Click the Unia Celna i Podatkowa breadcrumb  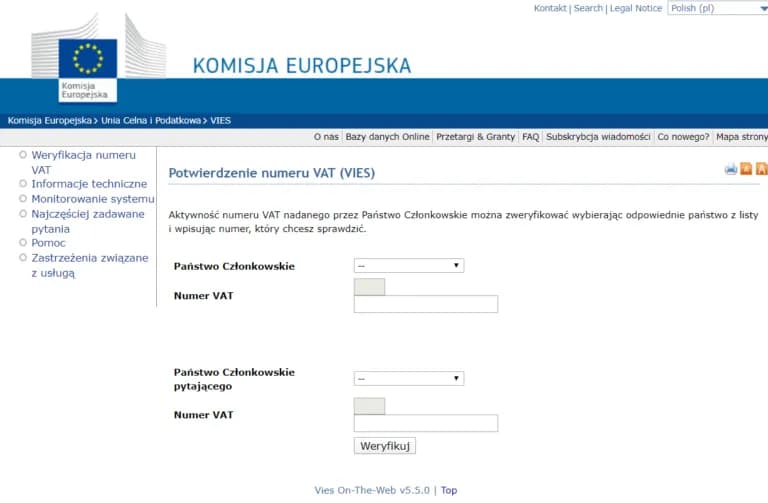pyautogui.click(x=150, y=121)
